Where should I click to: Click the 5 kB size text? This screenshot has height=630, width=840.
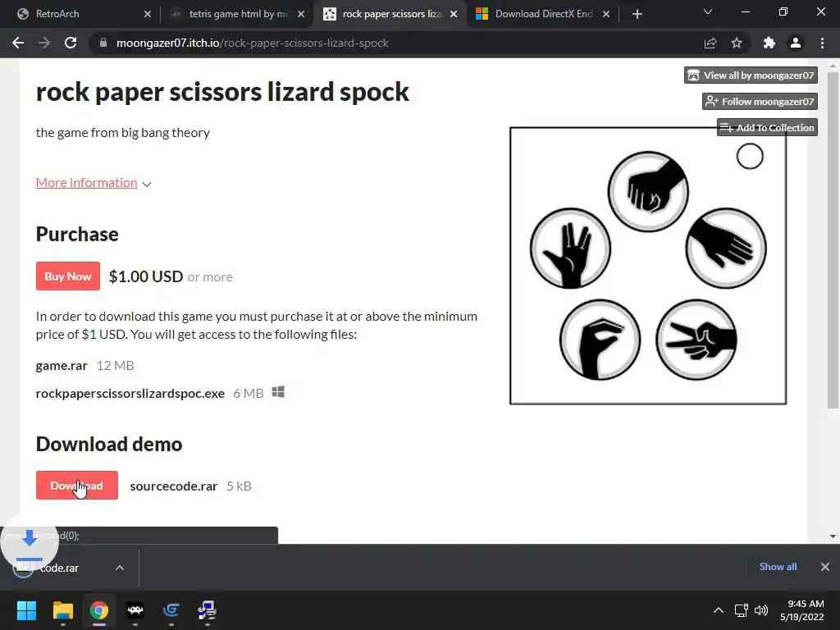pyautogui.click(x=239, y=486)
